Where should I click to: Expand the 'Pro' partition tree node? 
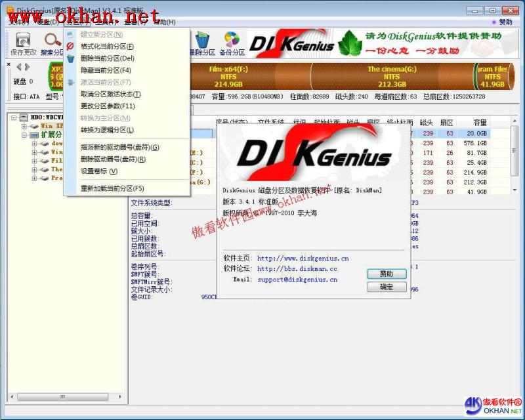click(x=34, y=178)
